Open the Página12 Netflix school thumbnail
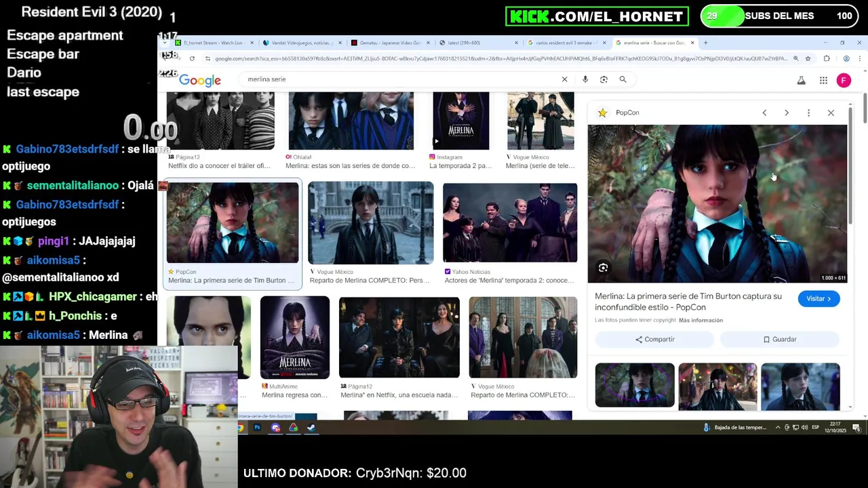868x488 pixels. [399, 338]
